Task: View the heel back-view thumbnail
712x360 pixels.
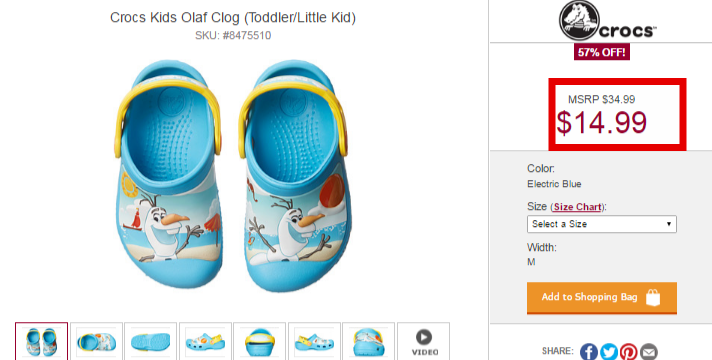Action: [x=260, y=341]
